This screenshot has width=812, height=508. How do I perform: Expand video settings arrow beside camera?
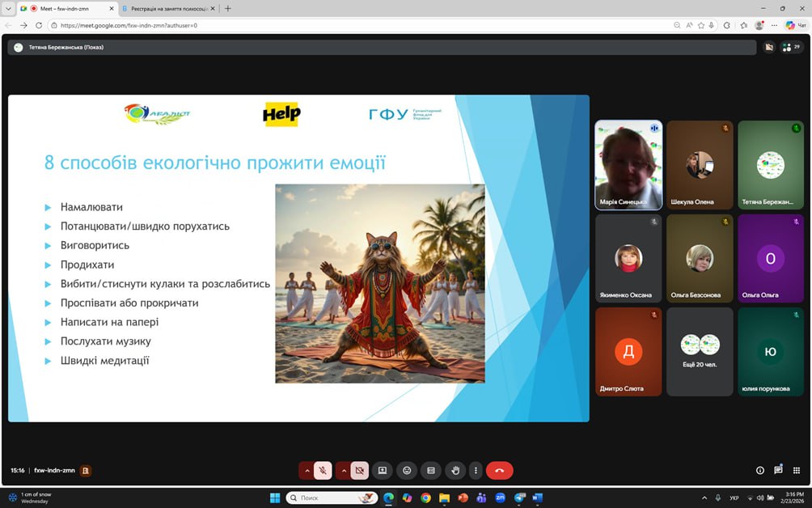tap(344, 470)
